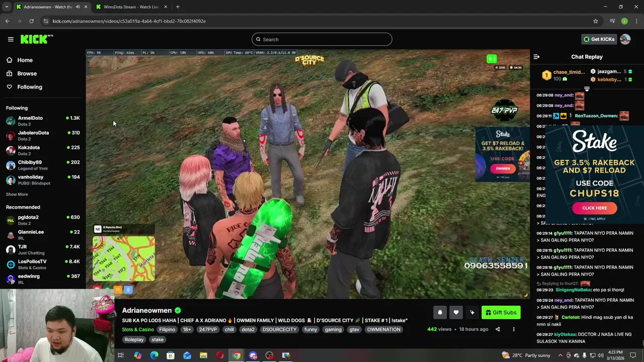Select the stake tag

tap(157, 339)
